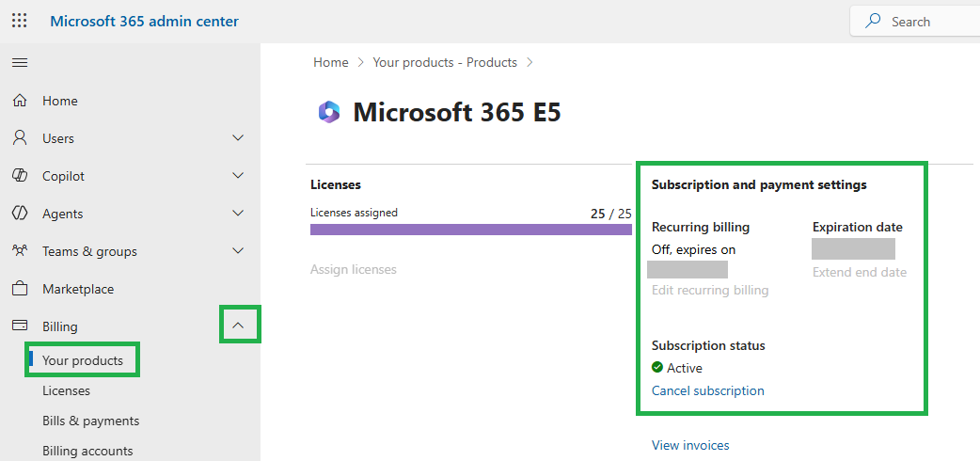Select Your products under Billing
Image resolution: width=980 pixels, height=461 pixels.
(x=83, y=360)
